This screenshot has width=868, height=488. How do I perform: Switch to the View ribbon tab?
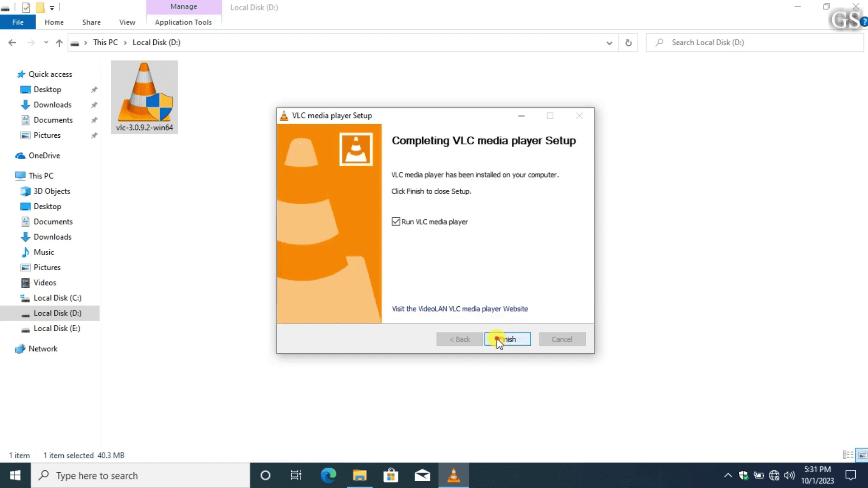(x=127, y=22)
